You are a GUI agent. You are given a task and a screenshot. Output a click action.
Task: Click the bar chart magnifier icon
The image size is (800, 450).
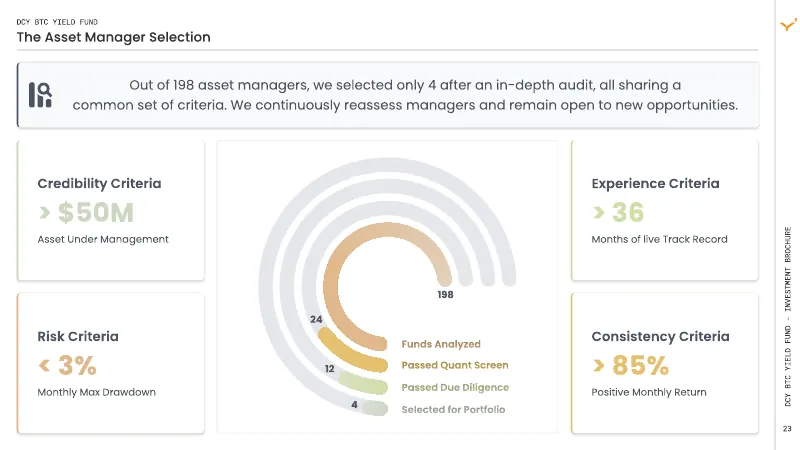click(x=40, y=95)
